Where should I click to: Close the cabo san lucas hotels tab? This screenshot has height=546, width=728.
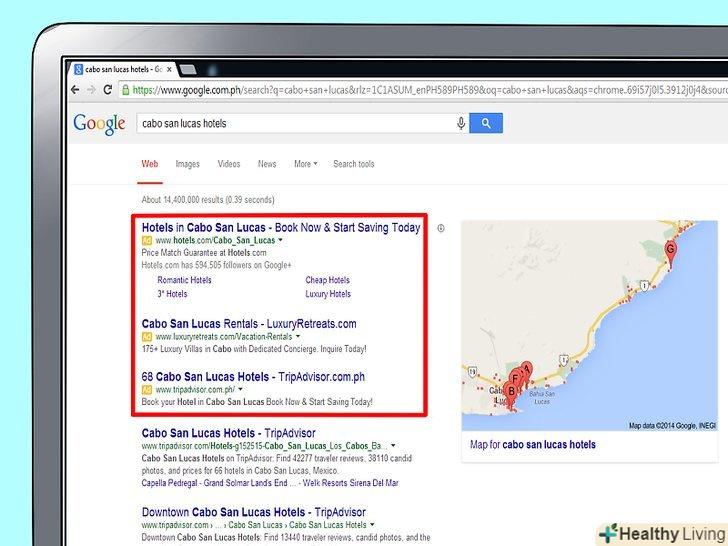click(171, 70)
